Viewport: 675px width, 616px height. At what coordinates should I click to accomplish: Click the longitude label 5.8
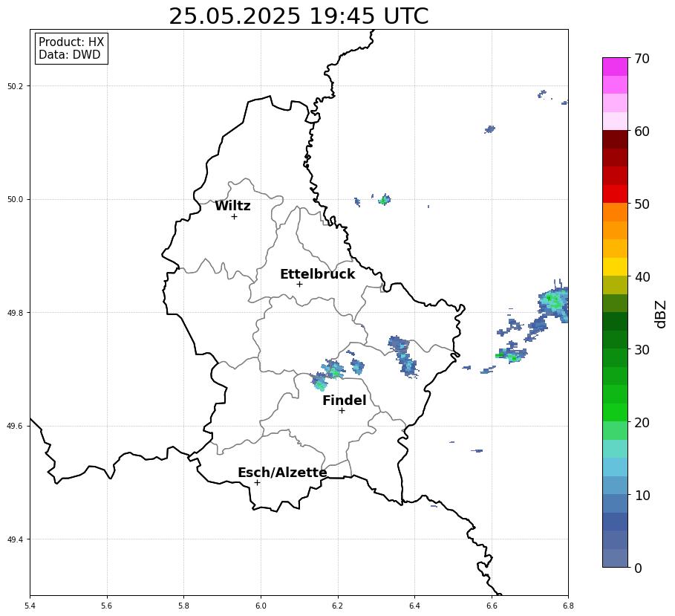184,606
